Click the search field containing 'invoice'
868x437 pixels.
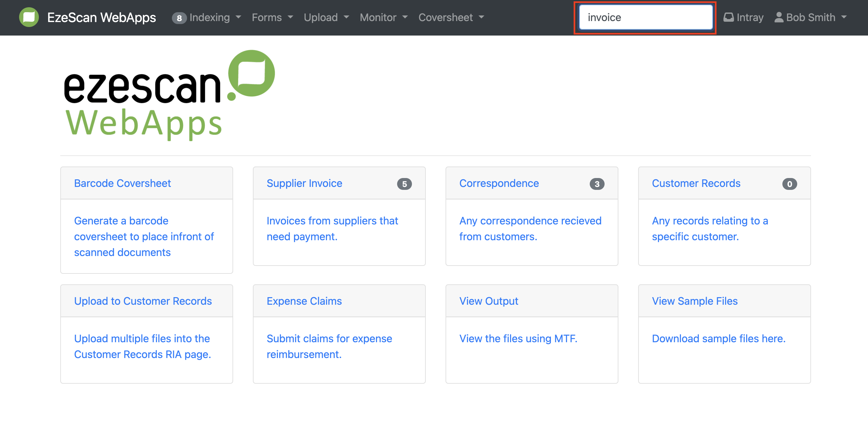[645, 17]
